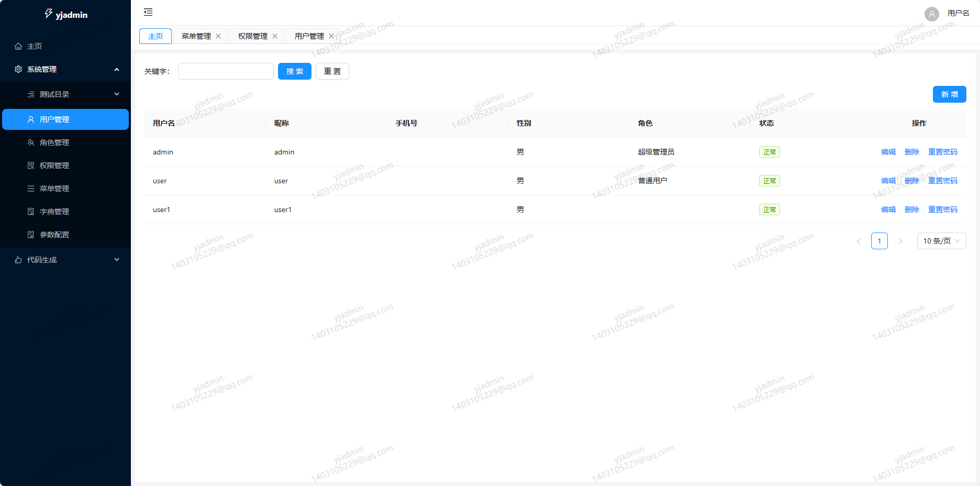Screen dimensions: 980x486
Task: Open 字典管理 in the sidebar
Action: (54, 212)
